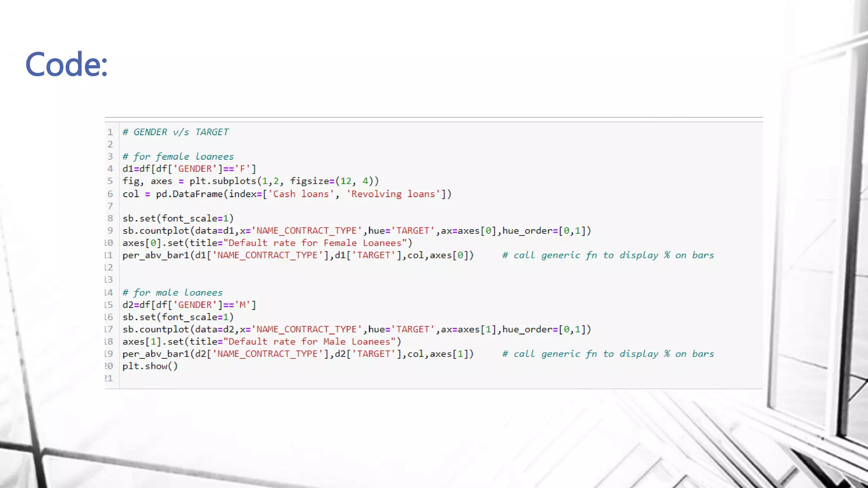868x488 pixels.
Task: Click the '# for female loanees' comment line
Action: pyautogui.click(x=178, y=157)
